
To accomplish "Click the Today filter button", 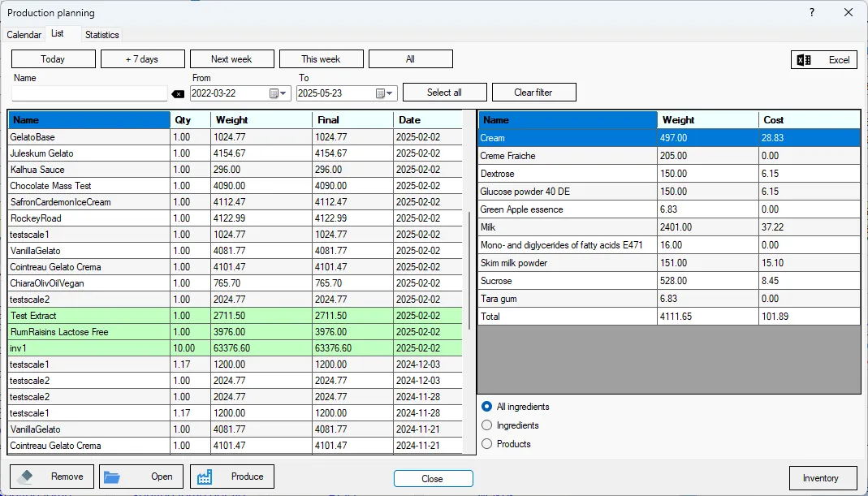I will point(53,58).
